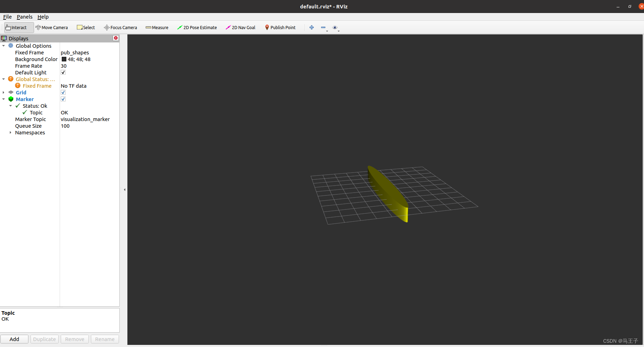Choose the Focus Camera tool

pos(120,27)
